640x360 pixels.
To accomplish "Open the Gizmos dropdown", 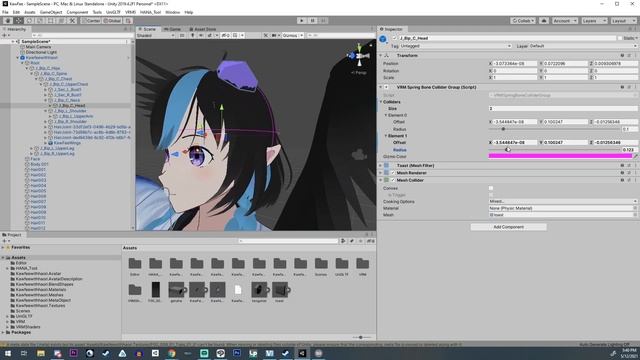I will click(x=292, y=36).
